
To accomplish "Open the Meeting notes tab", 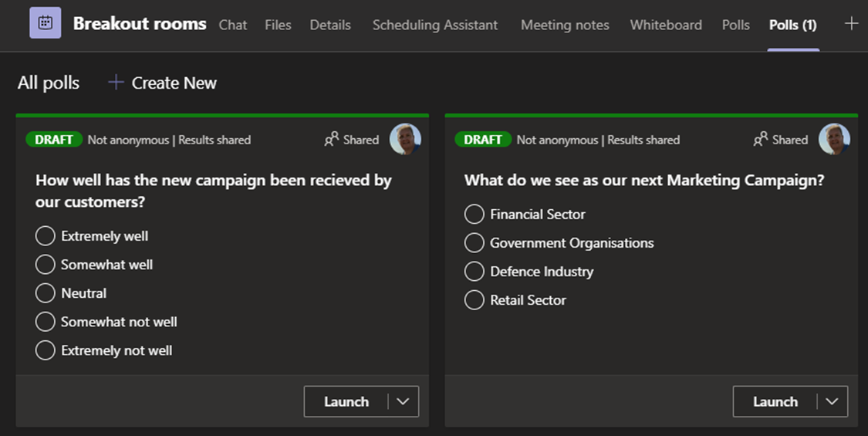I will 565,25.
